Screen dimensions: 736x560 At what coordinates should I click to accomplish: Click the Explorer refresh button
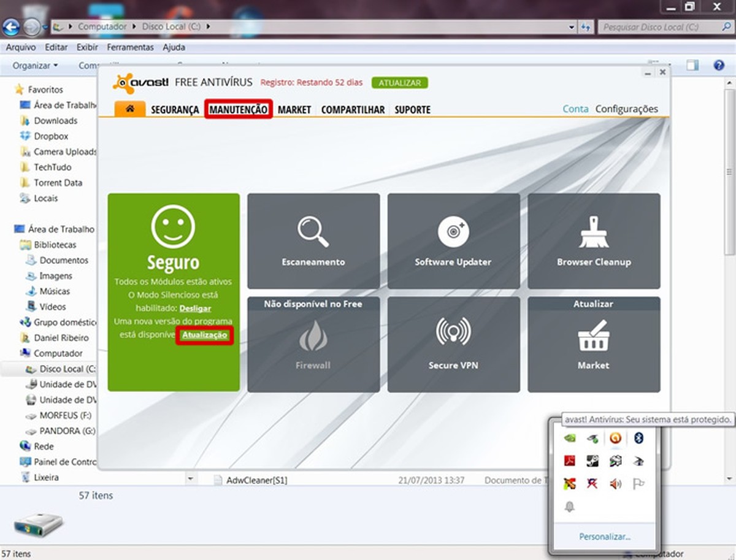(x=586, y=27)
